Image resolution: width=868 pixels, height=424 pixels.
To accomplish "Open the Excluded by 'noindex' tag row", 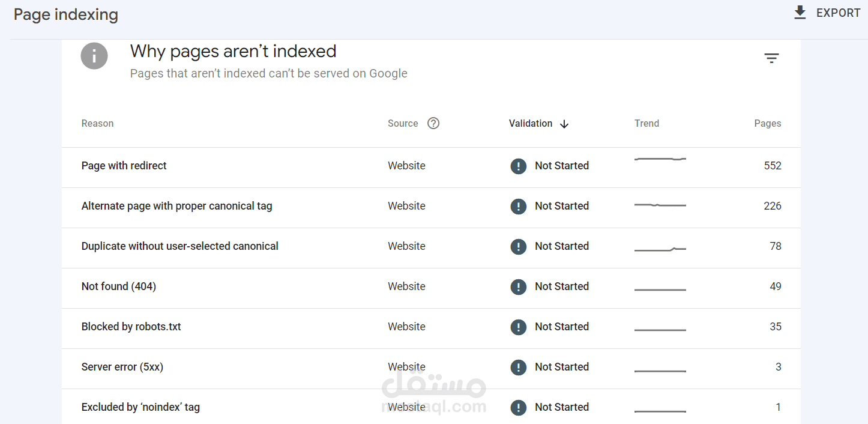I will [x=140, y=407].
